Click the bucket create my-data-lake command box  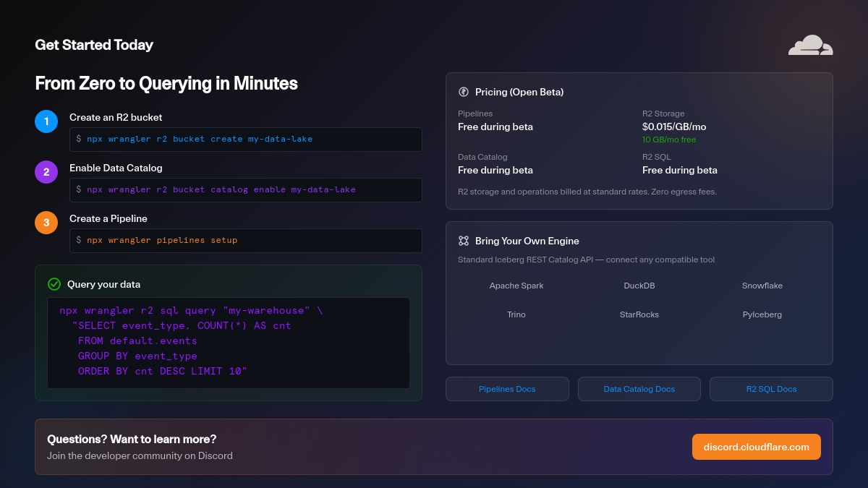click(x=245, y=139)
